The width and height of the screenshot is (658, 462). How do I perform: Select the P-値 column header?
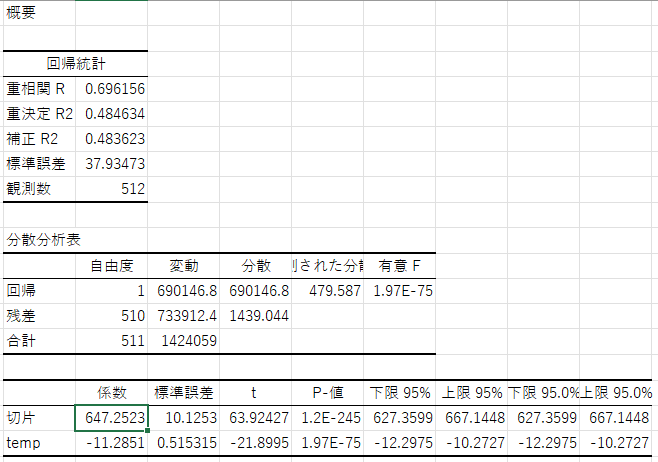coord(328,392)
